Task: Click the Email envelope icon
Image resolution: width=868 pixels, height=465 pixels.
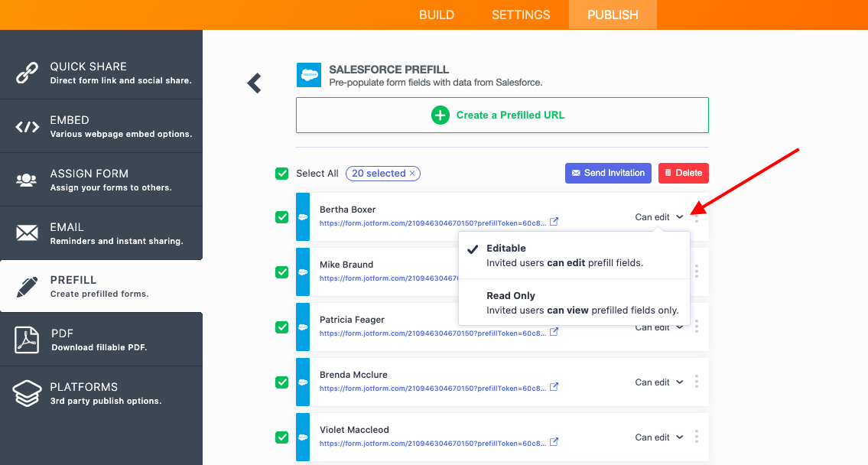Action: (x=27, y=233)
